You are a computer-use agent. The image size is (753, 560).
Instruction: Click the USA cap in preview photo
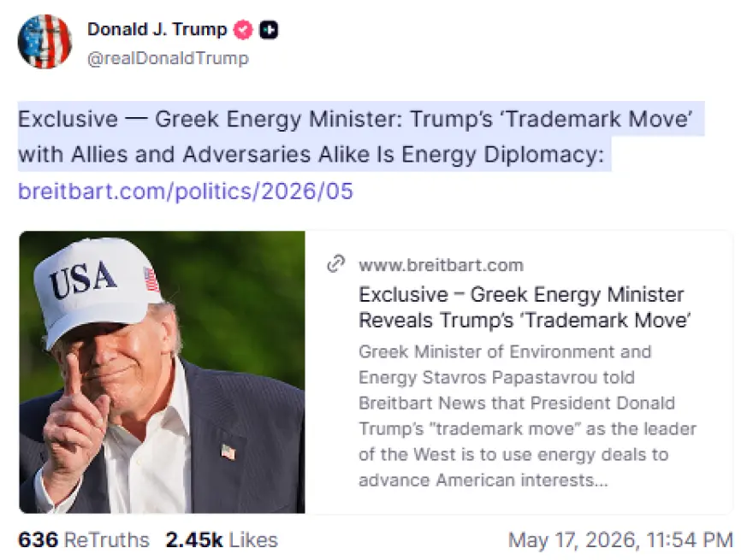point(96,288)
